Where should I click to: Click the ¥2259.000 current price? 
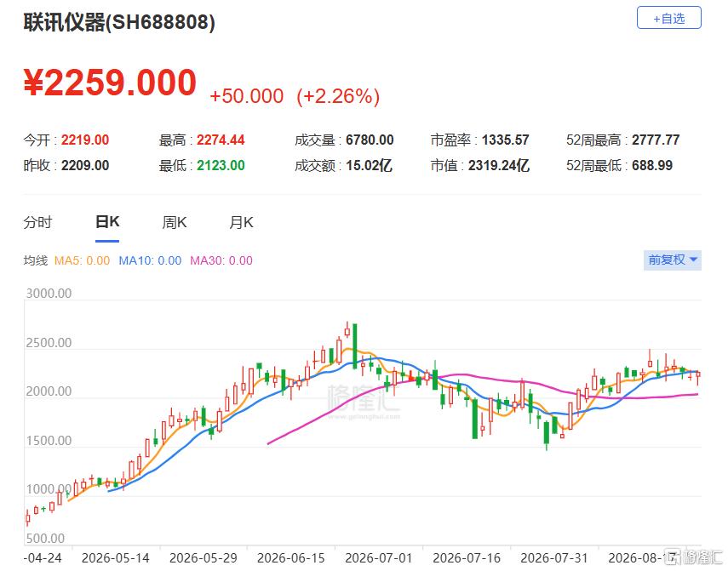click(110, 83)
